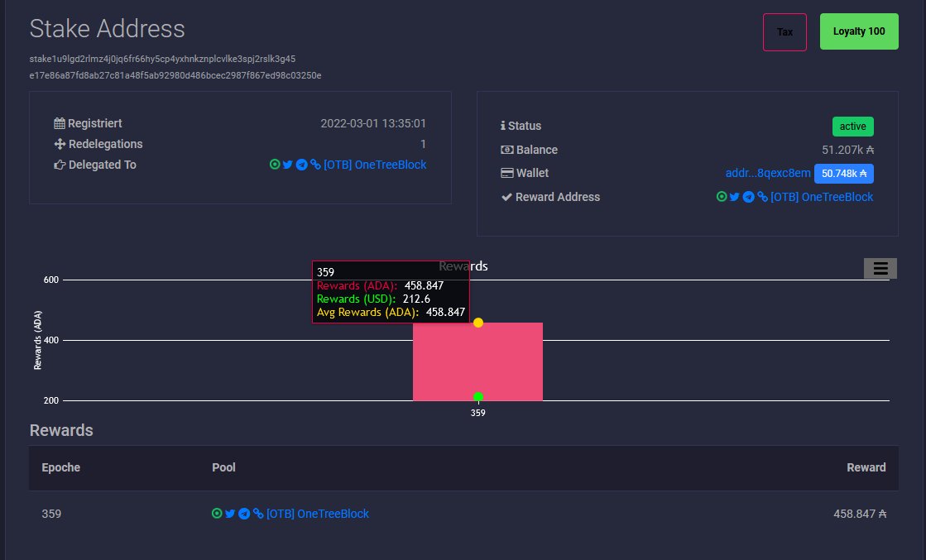
Task: Open [OTB] OneTreeBlock link in rewards table
Action: point(318,514)
